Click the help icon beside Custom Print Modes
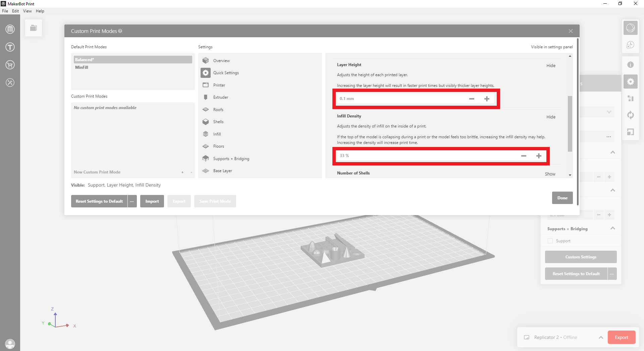The image size is (644, 351). point(120,31)
